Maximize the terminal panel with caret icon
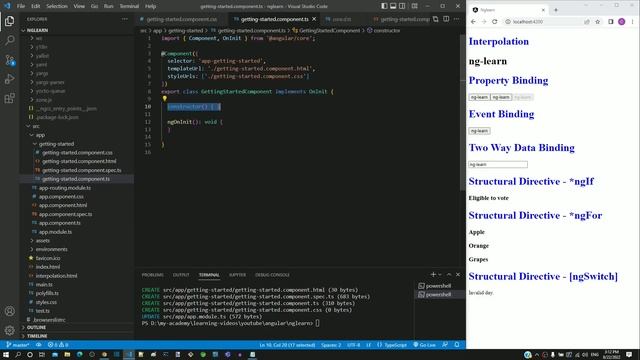Image resolution: width=640 pixels, height=360 pixels. [449, 275]
